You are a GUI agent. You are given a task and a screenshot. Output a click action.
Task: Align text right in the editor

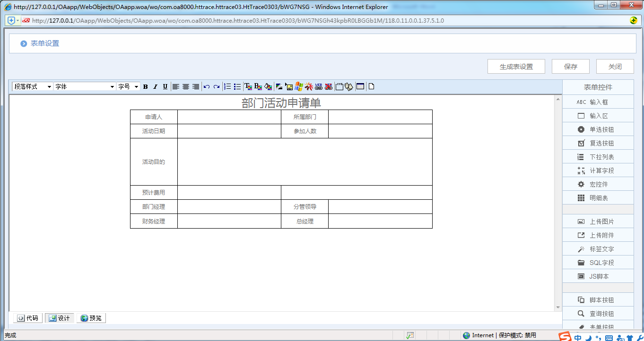tap(196, 86)
